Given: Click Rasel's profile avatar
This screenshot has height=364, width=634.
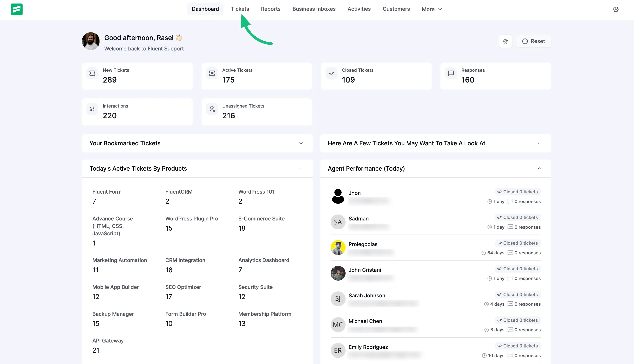Looking at the screenshot, I should 91,41.
